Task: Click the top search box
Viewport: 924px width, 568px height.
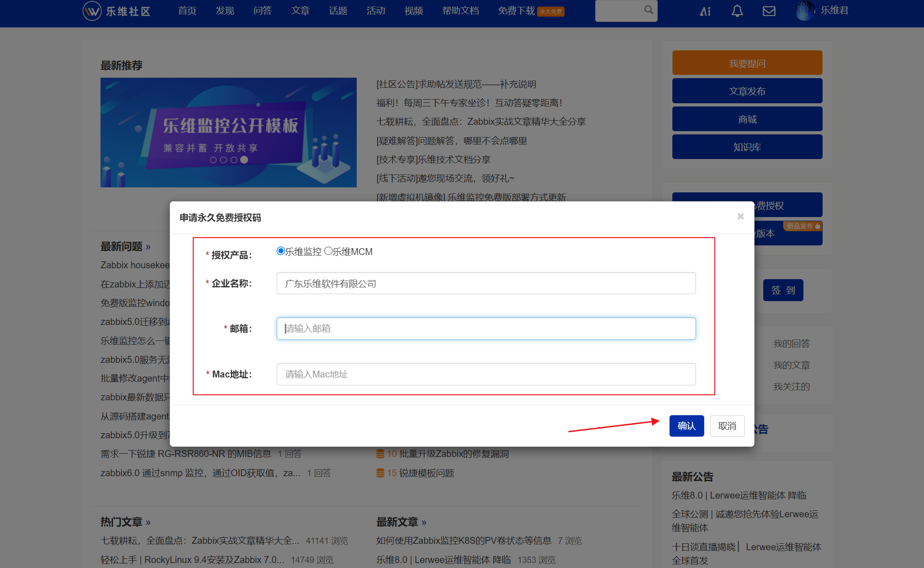Action: 626,11
